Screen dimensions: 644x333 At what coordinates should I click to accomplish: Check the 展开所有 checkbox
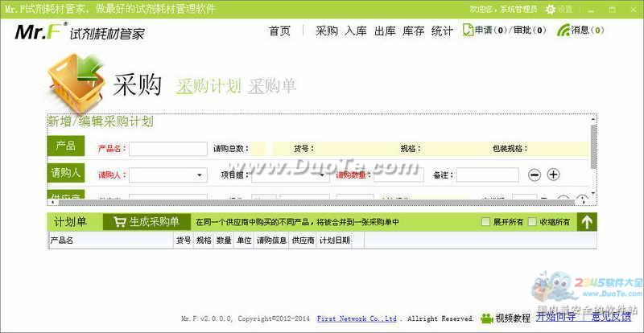486,222
